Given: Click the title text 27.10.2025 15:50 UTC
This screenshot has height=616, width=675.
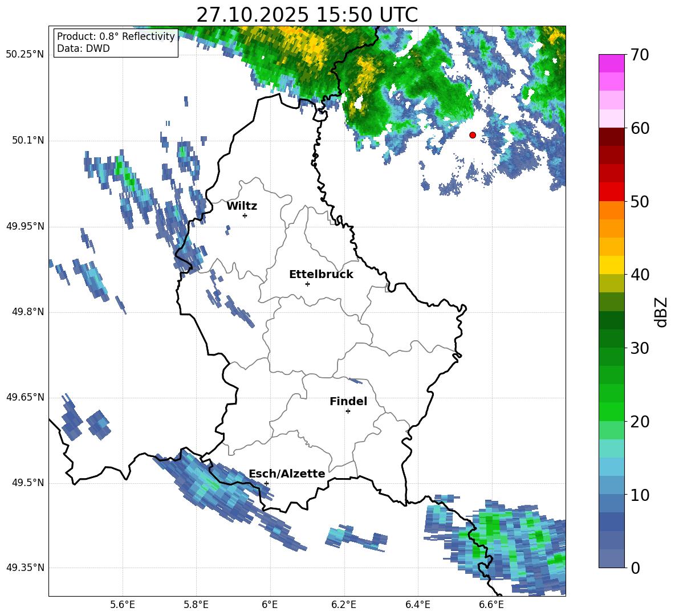Looking at the screenshot, I should [307, 15].
